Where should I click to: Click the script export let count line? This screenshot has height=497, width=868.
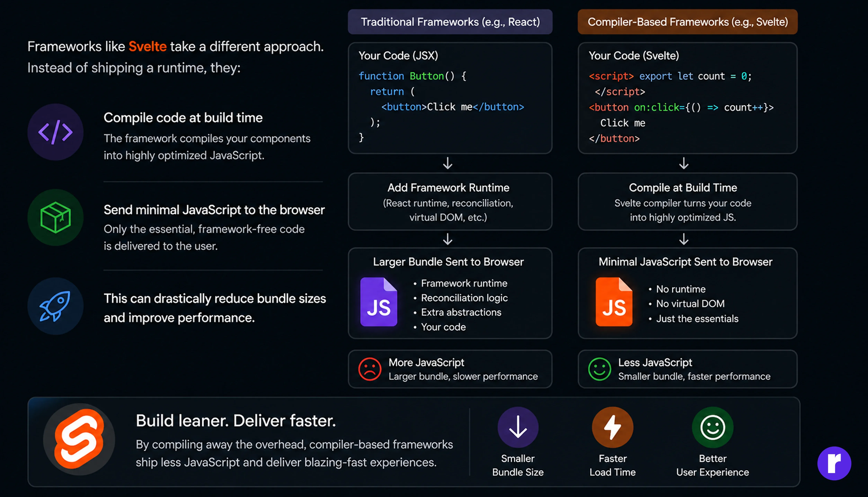click(x=670, y=76)
